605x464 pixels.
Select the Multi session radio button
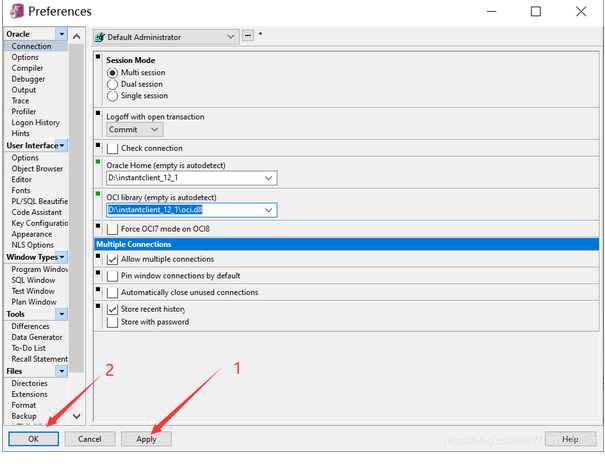click(x=112, y=73)
